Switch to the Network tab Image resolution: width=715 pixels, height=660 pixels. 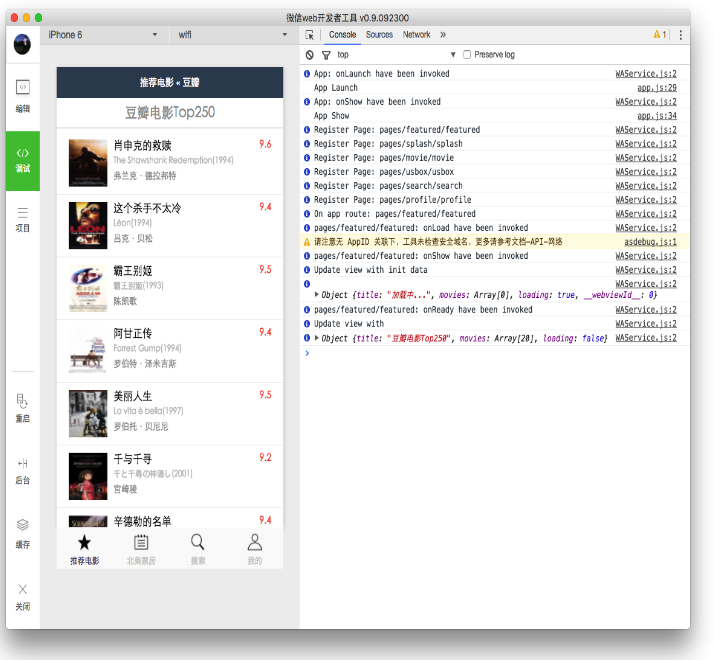click(416, 35)
